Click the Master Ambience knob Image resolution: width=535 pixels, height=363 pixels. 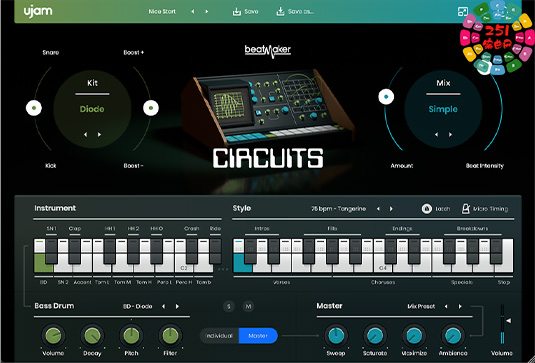(453, 336)
